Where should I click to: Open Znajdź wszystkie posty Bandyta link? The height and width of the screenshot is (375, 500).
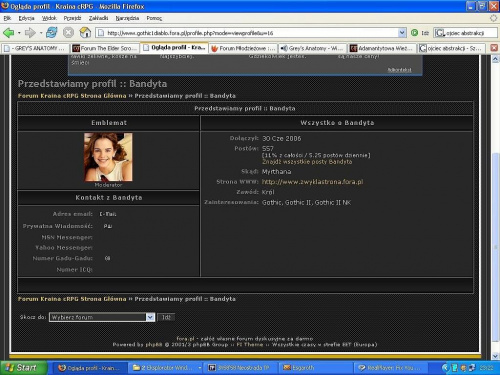pos(307,162)
